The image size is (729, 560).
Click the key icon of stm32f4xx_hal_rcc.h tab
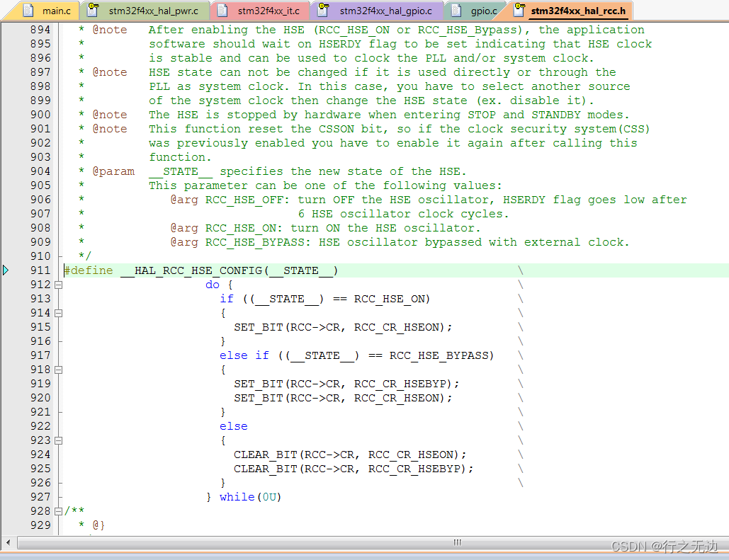tap(519, 10)
